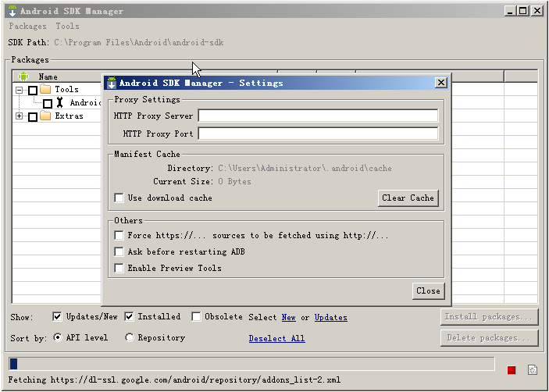
Task: Open the Tools menu
Action: [67, 27]
